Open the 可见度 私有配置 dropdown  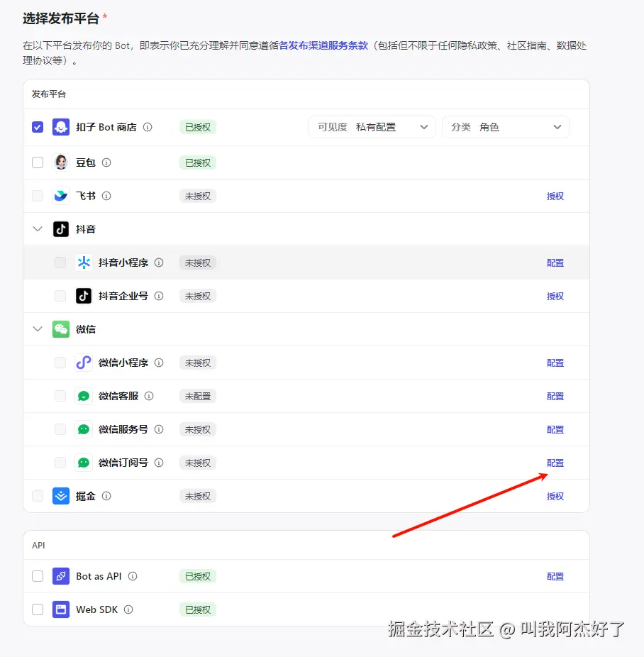pyautogui.click(x=372, y=127)
